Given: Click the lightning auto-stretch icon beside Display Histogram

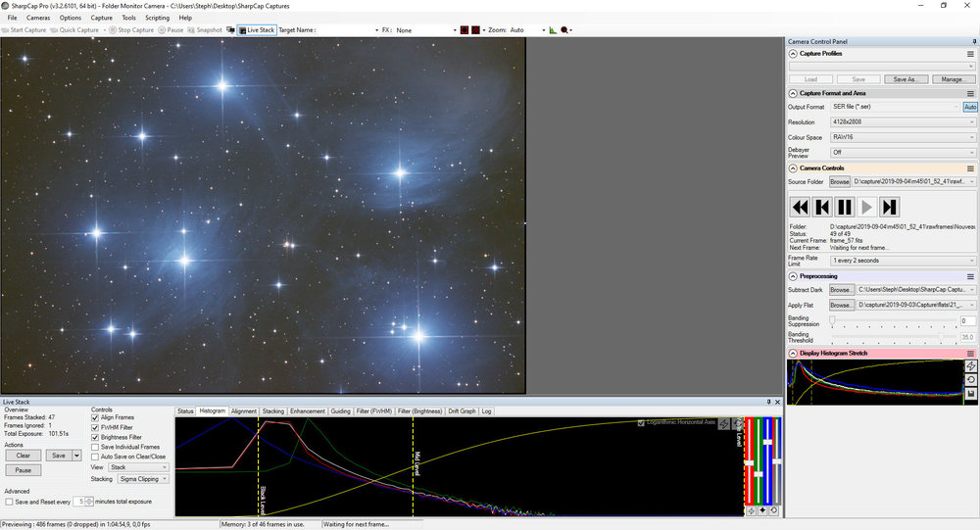Looking at the screenshot, I should click(970, 366).
